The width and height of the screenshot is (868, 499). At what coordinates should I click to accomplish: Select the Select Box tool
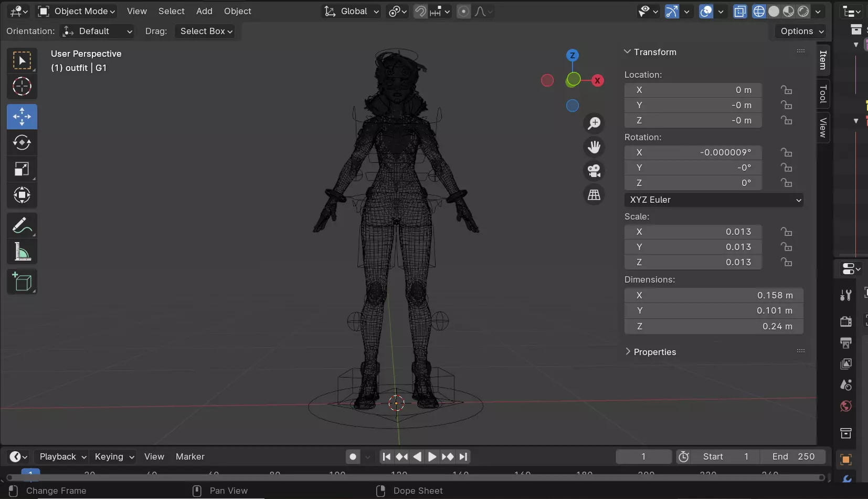pos(22,60)
